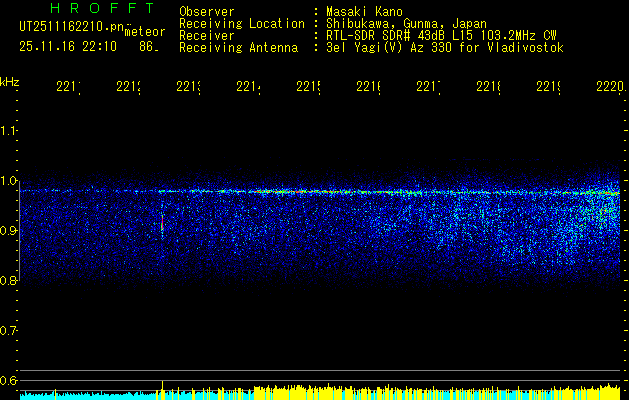Click the 0.6 frequency axis label
The image size is (629, 400).
tap(8, 380)
